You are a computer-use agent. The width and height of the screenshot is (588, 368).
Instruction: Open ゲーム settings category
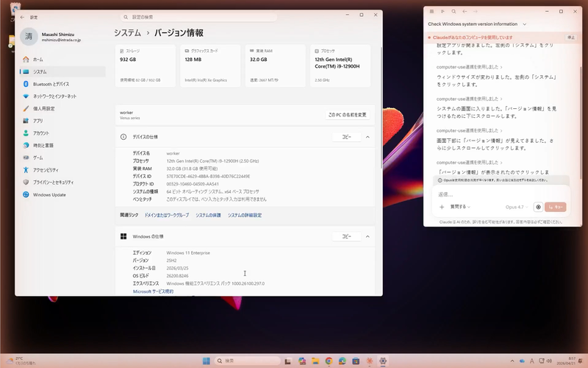(62, 158)
